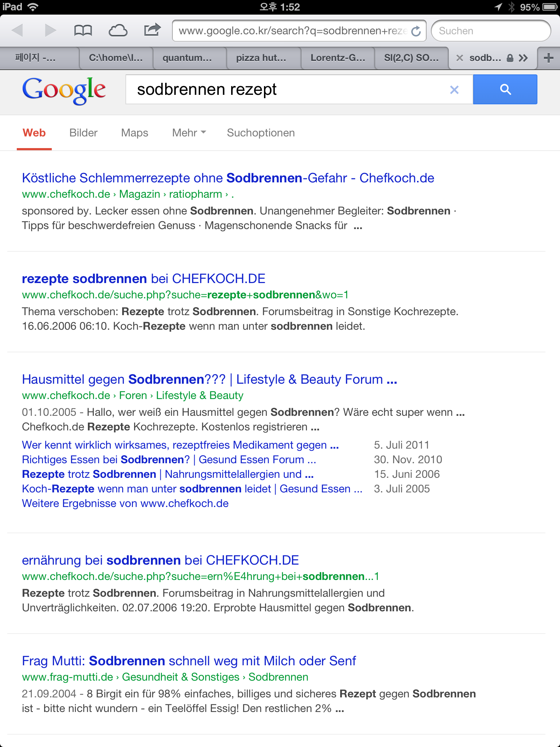Open a new tab with plus
560x747 pixels.
[548, 58]
